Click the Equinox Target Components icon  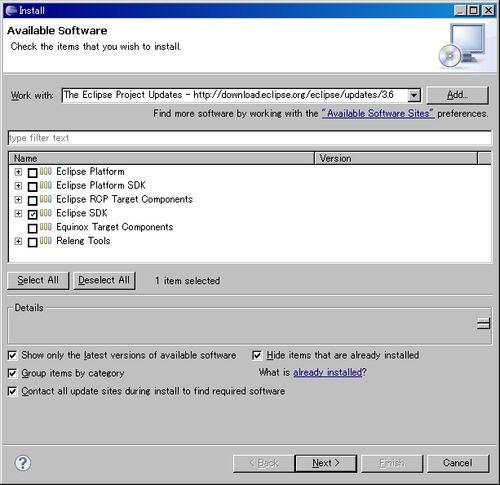coord(46,227)
